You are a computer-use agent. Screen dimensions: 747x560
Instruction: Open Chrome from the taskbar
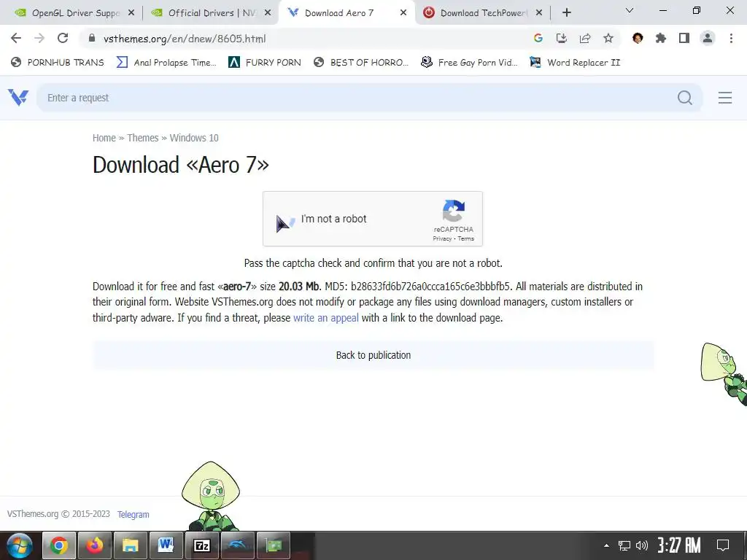point(58,545)
